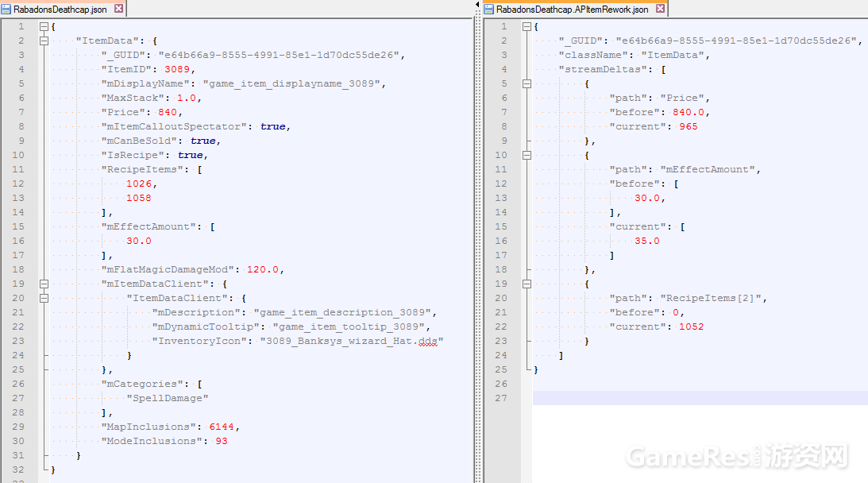Click "className" key in right pane
Viewport: 868px width, 483px height.
[x=593, y=55]
